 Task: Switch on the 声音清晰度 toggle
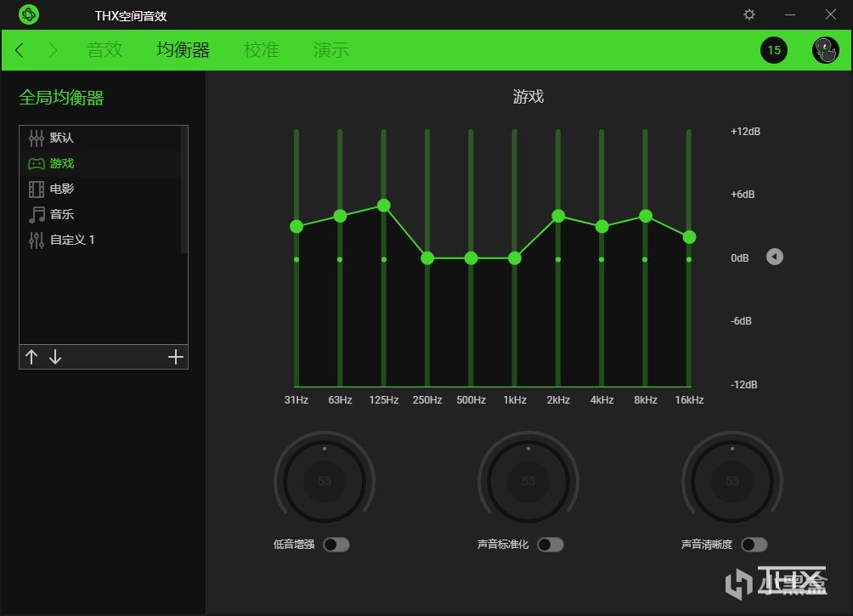coord(754,545)
